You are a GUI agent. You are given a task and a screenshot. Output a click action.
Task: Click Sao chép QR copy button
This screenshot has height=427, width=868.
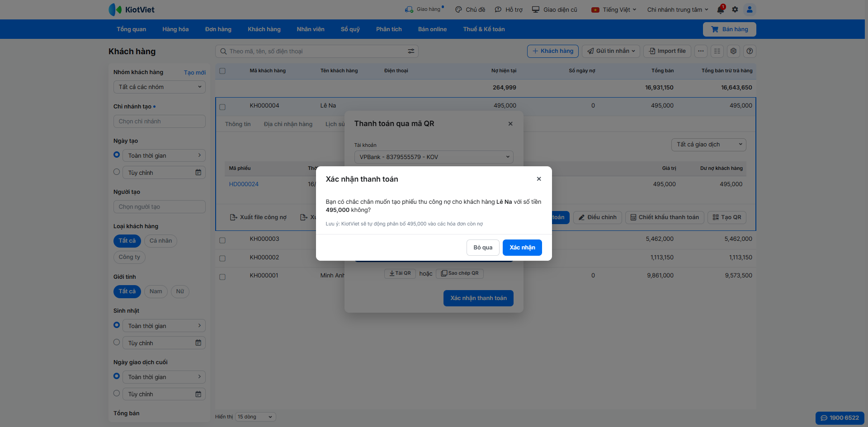pyautogui.click(x=460, y=273)
